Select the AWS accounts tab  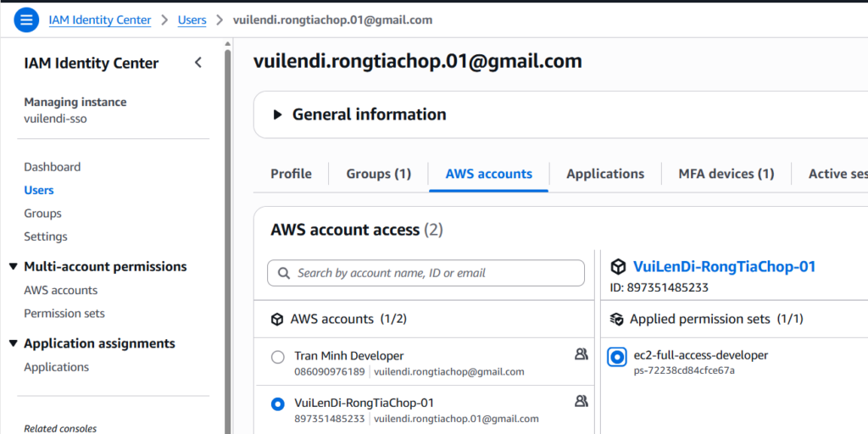pos(489,174)
